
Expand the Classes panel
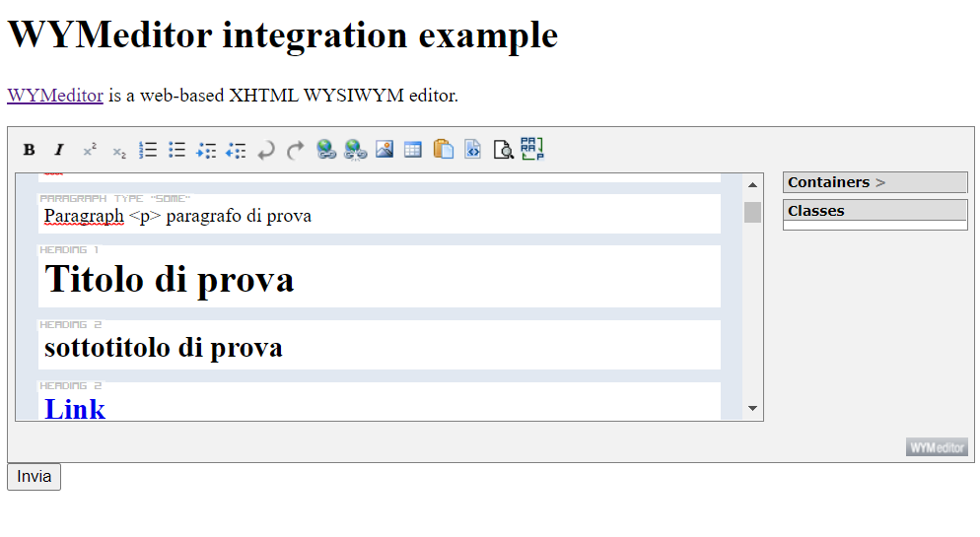point(875,211)
